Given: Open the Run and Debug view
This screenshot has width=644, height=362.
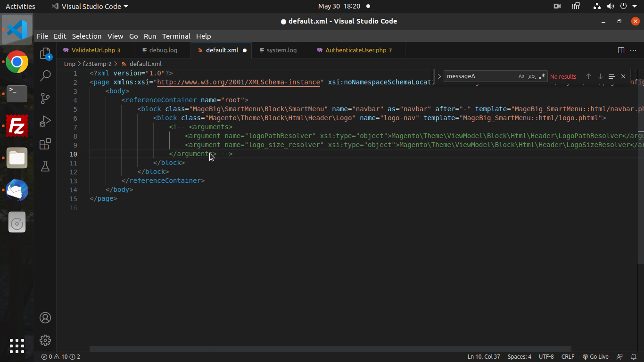Looking at the screenshot, I should (45, 121).
